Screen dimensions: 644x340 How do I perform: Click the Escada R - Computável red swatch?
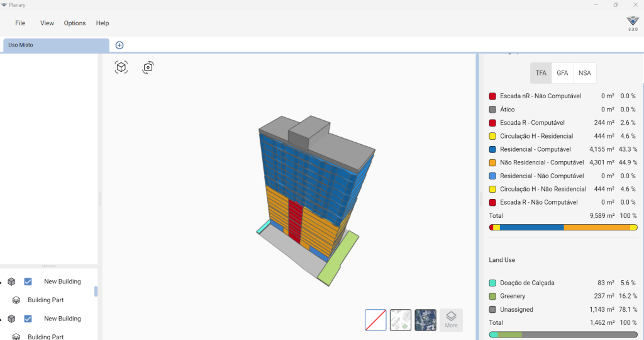pos(492,123)
